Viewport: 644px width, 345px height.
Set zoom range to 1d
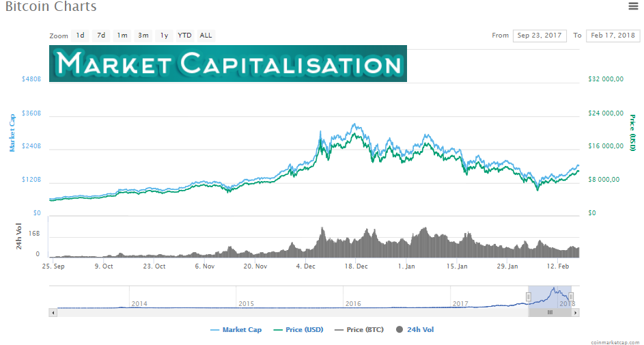[81, 35]
